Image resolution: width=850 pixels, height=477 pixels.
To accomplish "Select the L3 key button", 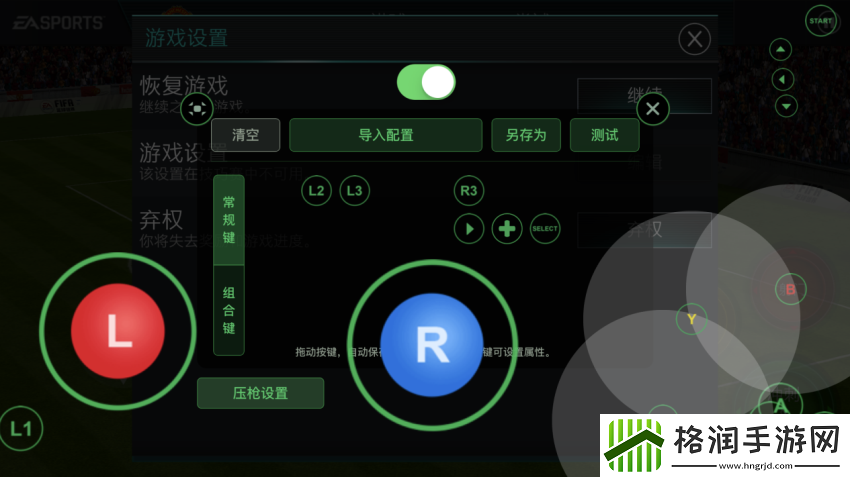I will (x=354, y=190).
